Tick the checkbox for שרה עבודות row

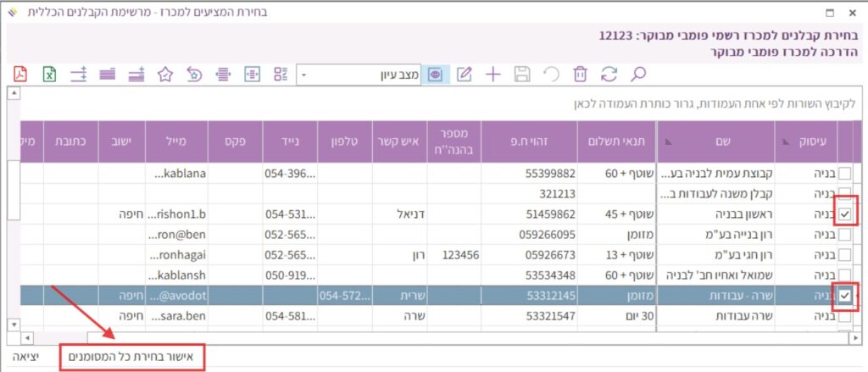click(844, 316)
